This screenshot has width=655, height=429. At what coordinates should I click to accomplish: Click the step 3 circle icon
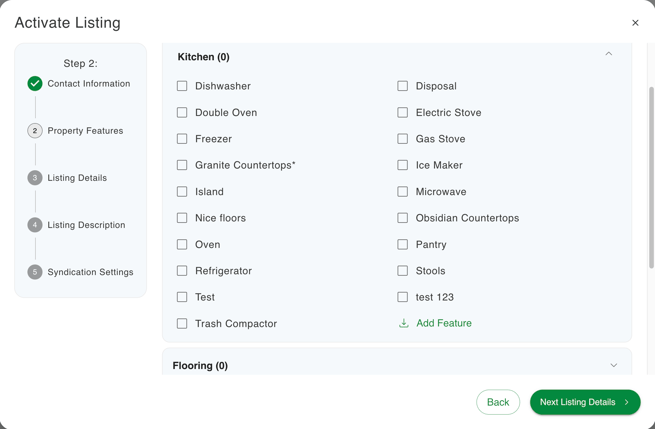click(x=35, y=178)
